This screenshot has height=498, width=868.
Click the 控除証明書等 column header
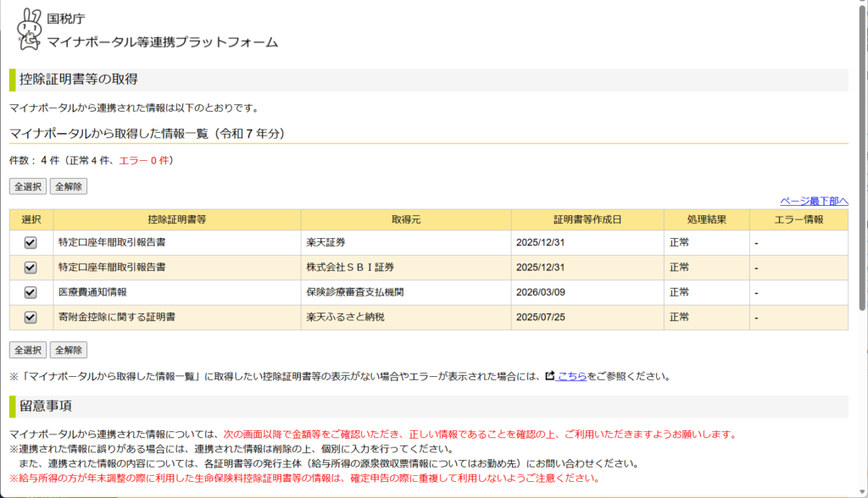pyautogui.click(x=176, y=219)
